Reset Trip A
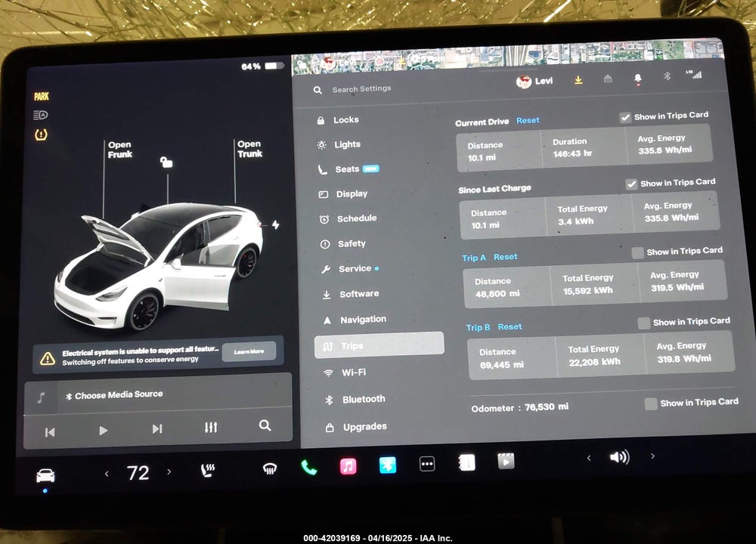This screenshot has width=756, height=544. 505,257
